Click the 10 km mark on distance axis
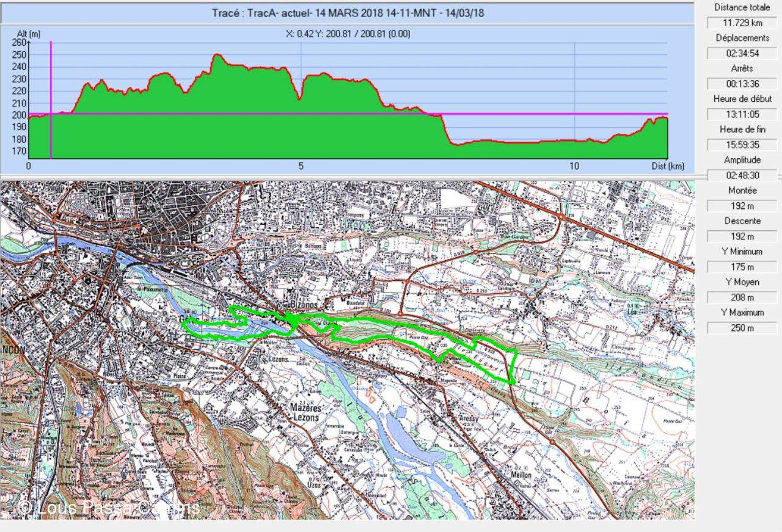The image size is (782, 532). [x=574, y=166]
